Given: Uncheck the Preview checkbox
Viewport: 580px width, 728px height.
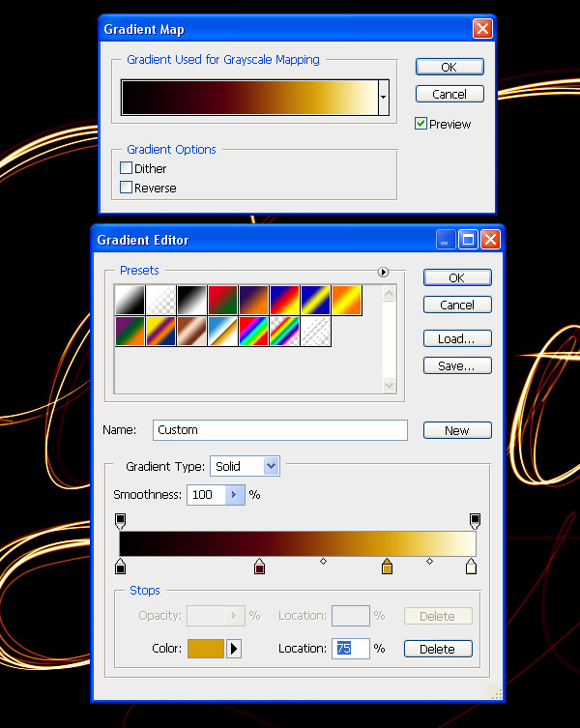Looking at the screenshot, I should coord(420,124).
